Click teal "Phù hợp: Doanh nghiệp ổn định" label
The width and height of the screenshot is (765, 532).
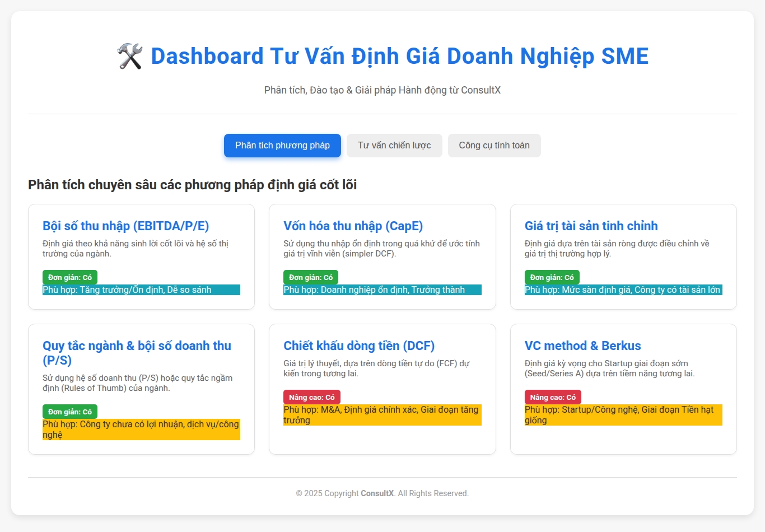click(x=374, y=290)
